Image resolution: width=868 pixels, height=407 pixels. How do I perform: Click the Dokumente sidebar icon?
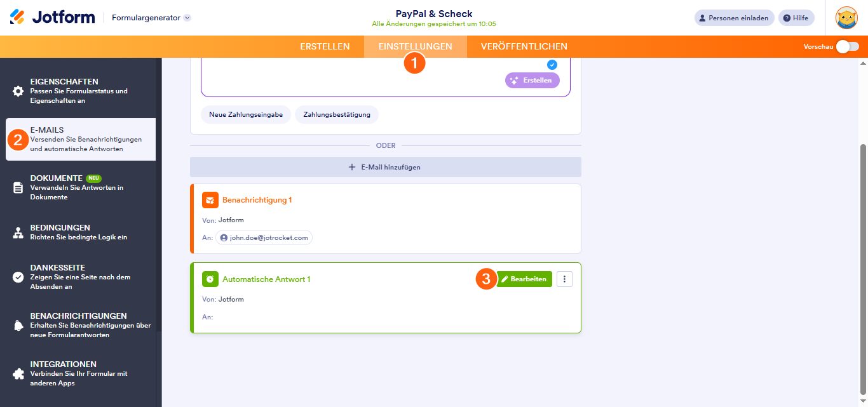tap(18, 187)
